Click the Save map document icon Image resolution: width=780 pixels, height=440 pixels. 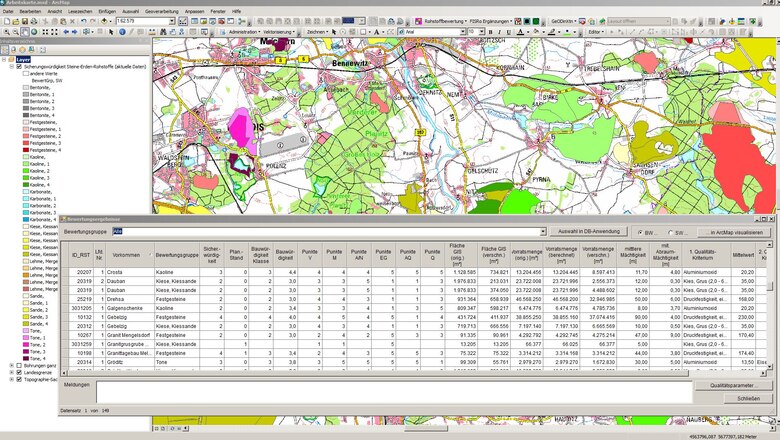[x=25, y=20]
